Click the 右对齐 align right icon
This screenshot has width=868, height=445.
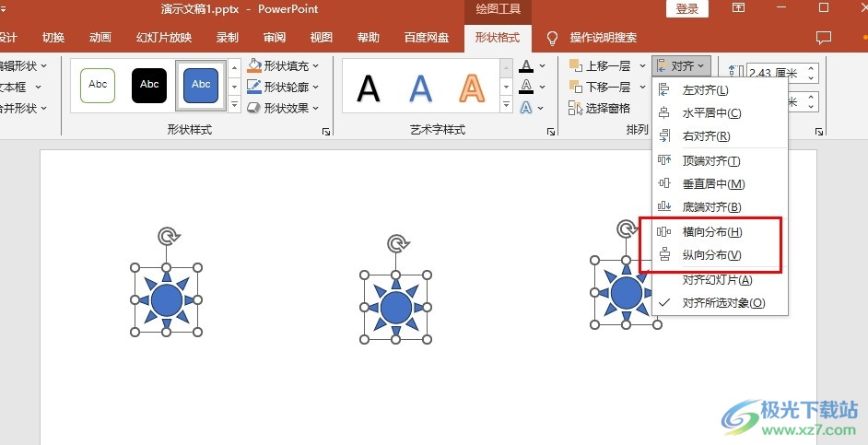click(663, 136)
